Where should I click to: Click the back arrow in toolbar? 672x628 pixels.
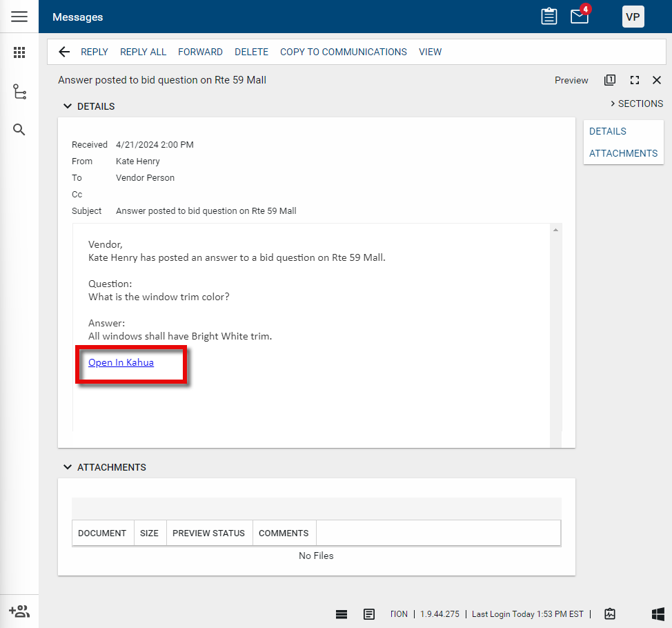(x=64, y=52)
